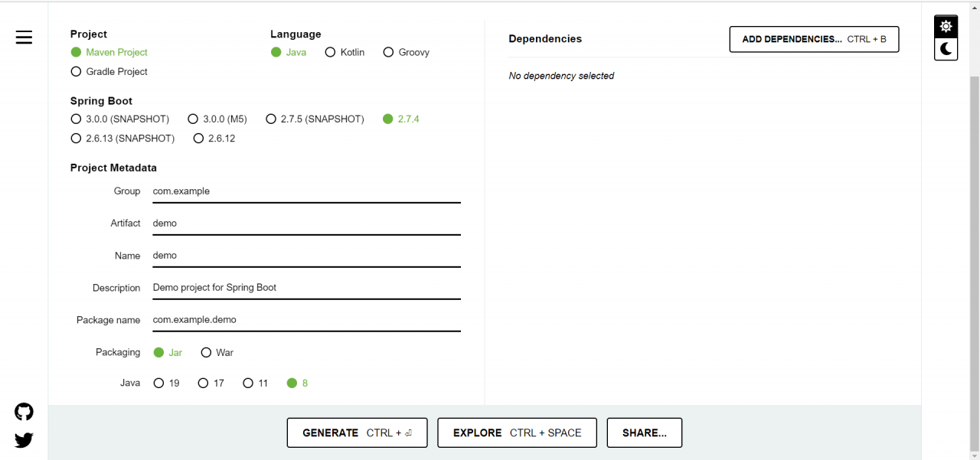This screenshot has height=460, width=980.
Task: Click the Group input field
Action: point(306,191)
